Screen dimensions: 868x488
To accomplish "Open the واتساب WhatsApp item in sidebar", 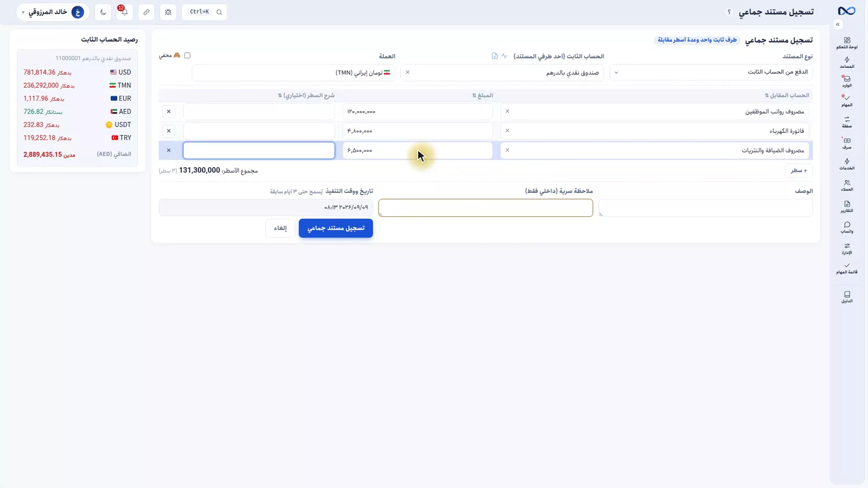I will tap(847, 227).
